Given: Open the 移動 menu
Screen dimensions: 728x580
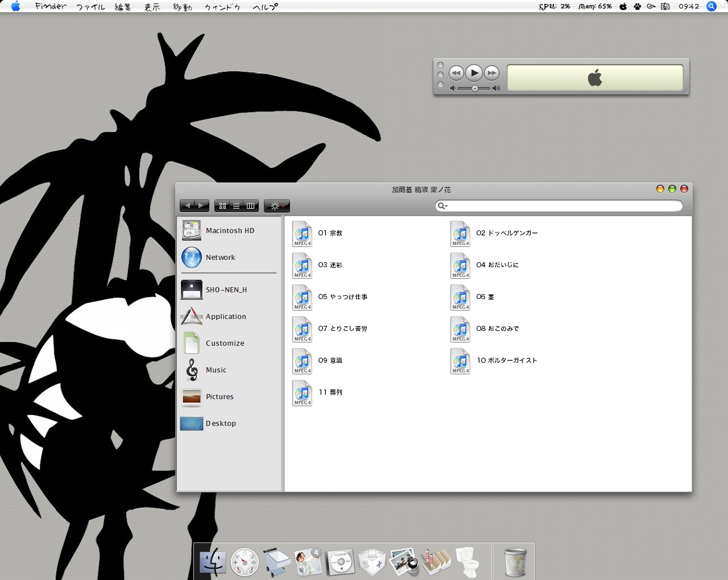Looking at the screenshot, I should (183, 7).
